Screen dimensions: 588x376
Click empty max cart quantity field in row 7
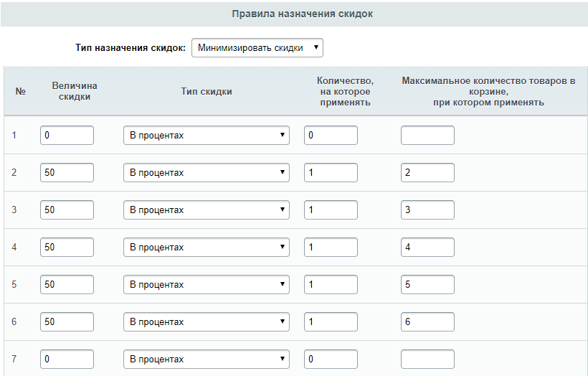click(427, 359)
